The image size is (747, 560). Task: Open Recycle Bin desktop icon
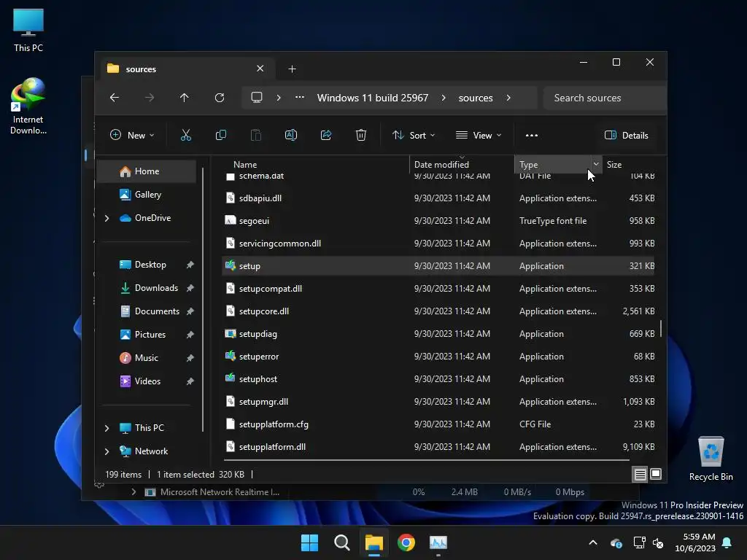pyautogui.click(x=711, y=459)
